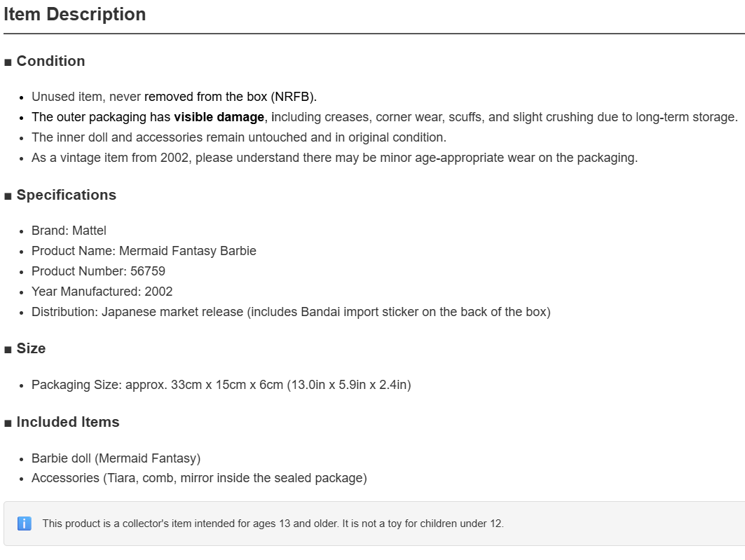Click the Accessories tiara comb mirror line

pyautogui.click(x=199, y=478)
